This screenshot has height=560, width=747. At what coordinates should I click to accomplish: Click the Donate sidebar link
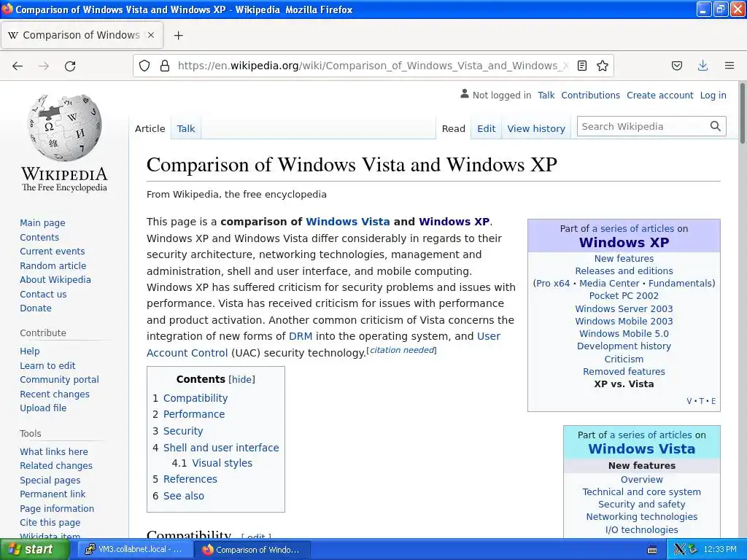(x=36, y=308)
